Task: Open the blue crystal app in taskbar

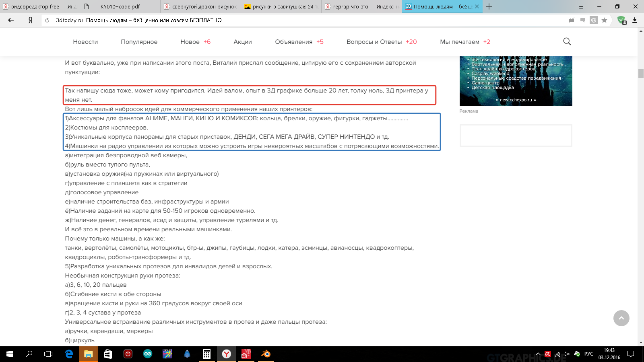Action: point(187,354)
